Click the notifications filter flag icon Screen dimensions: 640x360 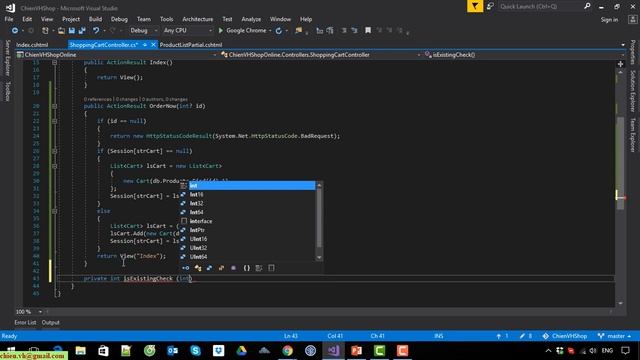click(x=475, y=6)
